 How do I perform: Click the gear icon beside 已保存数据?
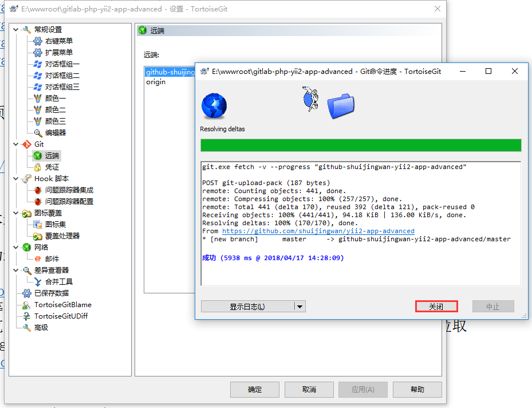(x=26, y=293)
